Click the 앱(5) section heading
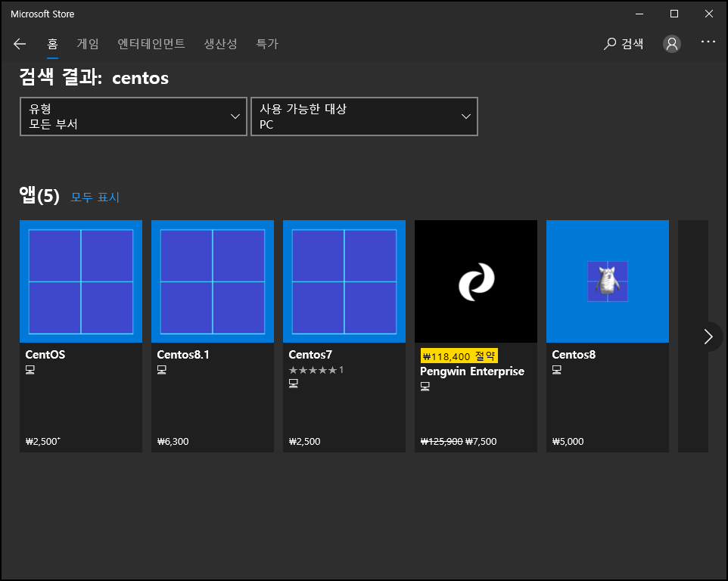Screen dimensions: 728x581 (39, 195)
